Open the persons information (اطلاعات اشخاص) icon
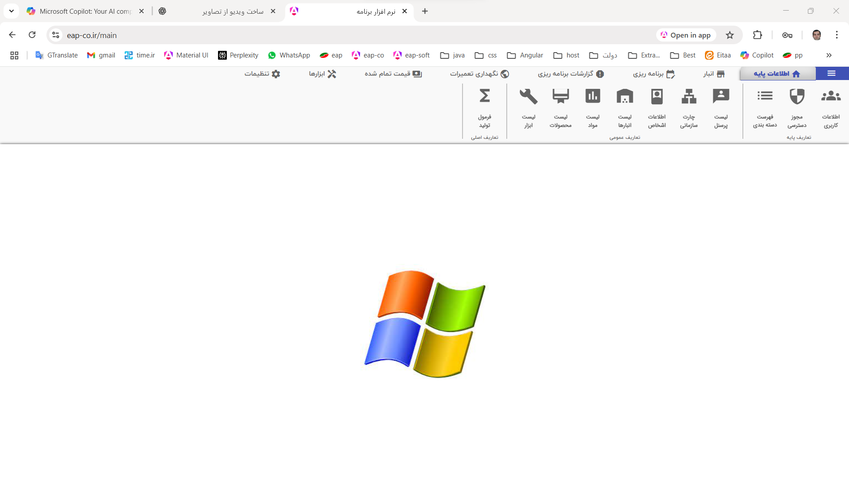The image size is (849, 504). tap(657, 96)
